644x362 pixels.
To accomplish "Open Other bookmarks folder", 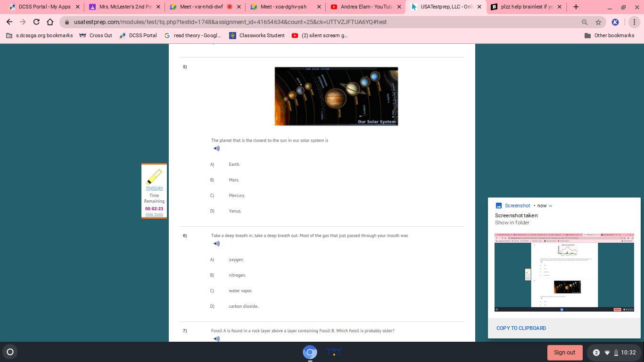I will (x=609, y=35).
